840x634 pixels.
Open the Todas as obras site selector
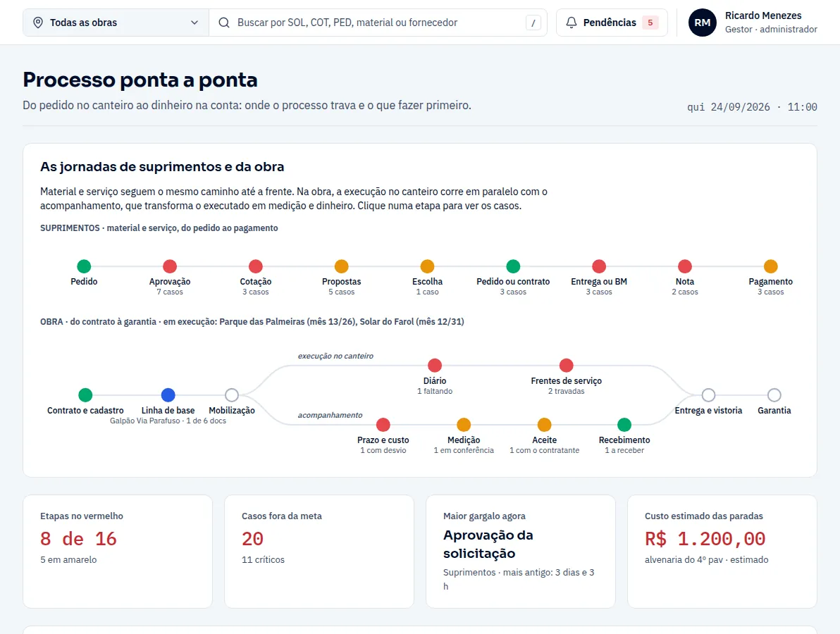116,23
